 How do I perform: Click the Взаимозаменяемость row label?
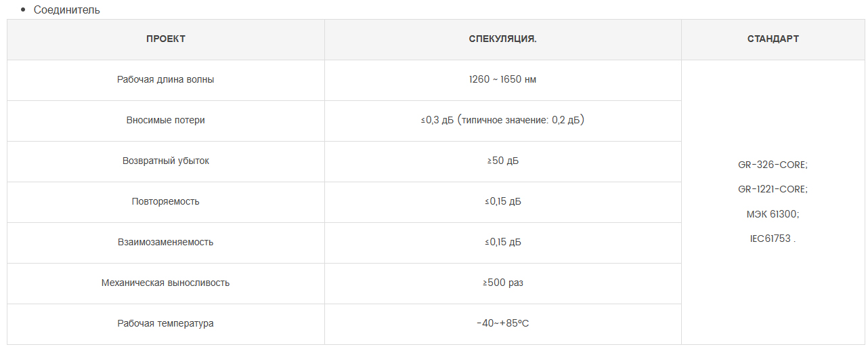pyautogui.click(x=166, y=243)
